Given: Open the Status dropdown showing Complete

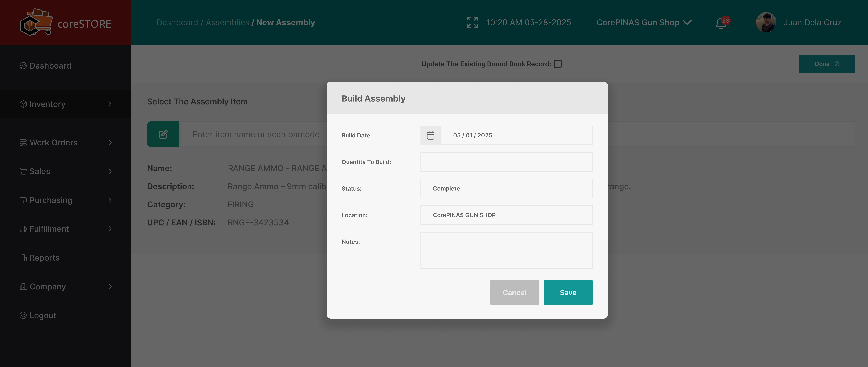Looking at the screenshot, I should click(506, 189).
